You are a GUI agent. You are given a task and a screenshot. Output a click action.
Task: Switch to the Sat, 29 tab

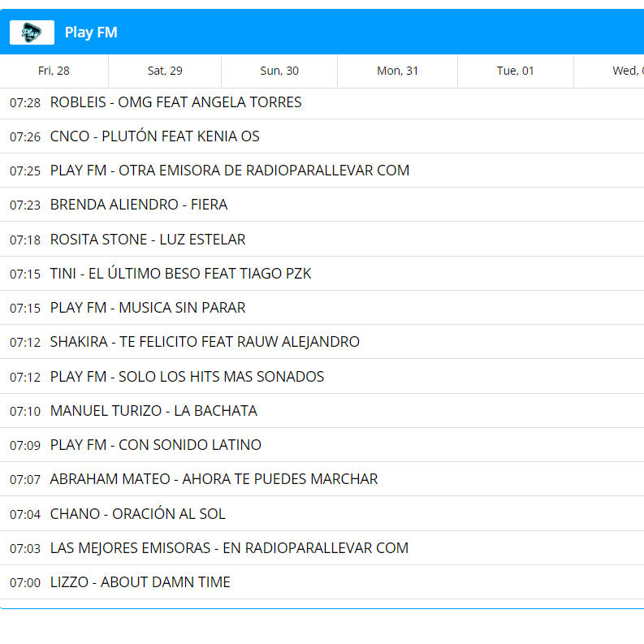[x=165, y=71]
